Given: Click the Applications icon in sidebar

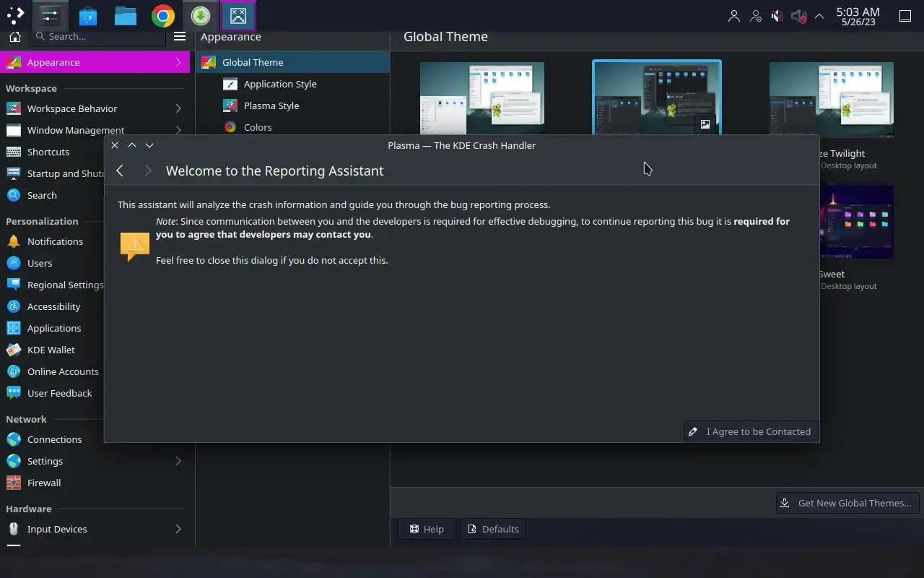Looking at the screenshot, I should (13, 328).
